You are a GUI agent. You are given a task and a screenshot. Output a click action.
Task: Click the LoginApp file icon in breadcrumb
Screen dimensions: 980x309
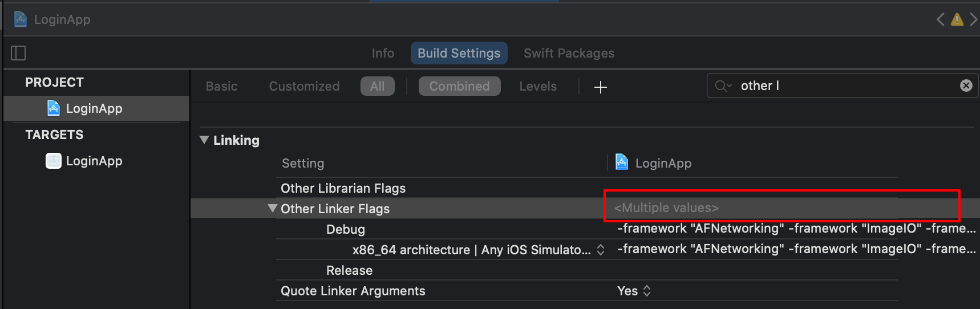(21, 19)
